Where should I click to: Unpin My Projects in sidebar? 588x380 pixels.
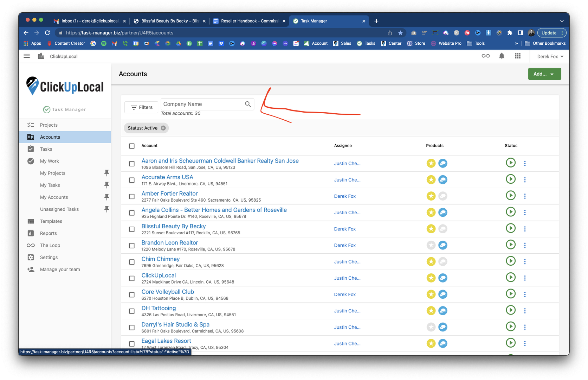click(106, 173)
